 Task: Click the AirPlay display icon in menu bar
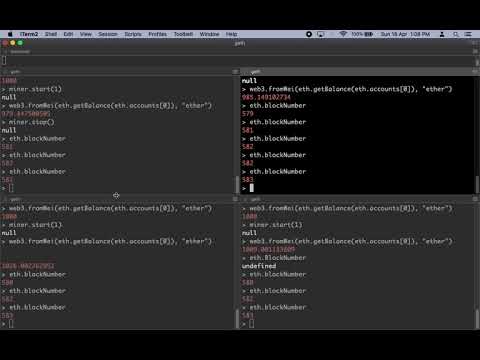coord(320,34)
